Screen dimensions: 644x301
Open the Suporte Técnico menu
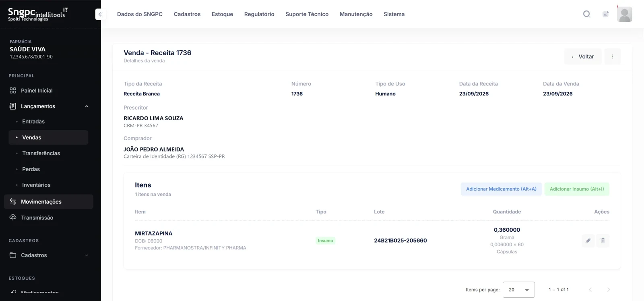[307, 14]
